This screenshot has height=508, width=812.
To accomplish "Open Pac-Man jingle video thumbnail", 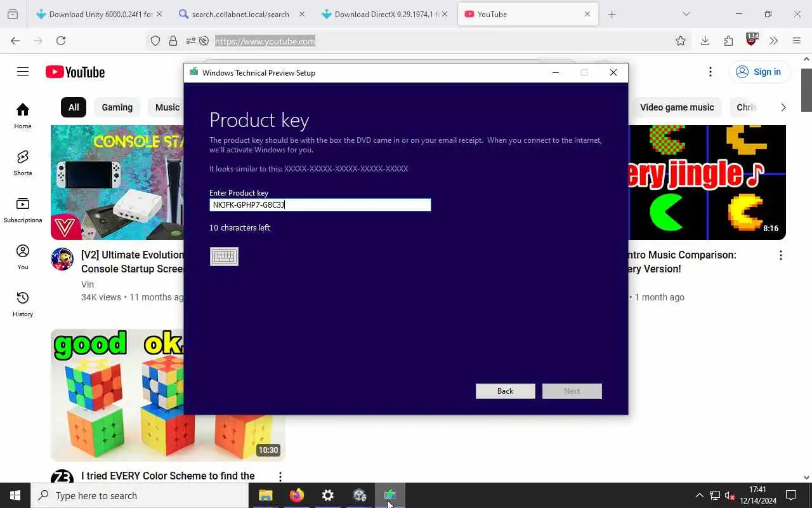I will 707,182.
